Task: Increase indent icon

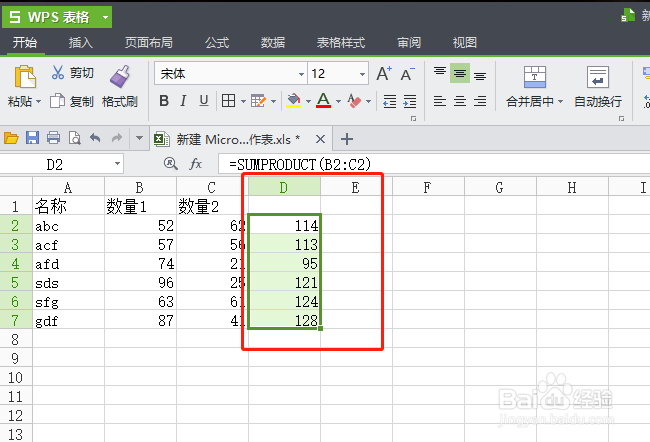Action: tap(410, 101)
